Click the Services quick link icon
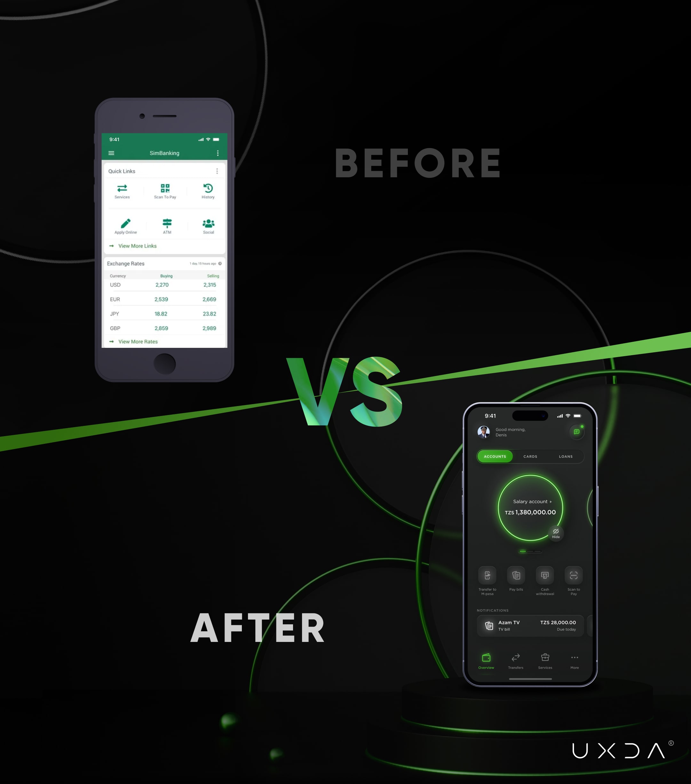Image resolution: width=691 pixels, height=784 pixels. [x=122, y=189]
